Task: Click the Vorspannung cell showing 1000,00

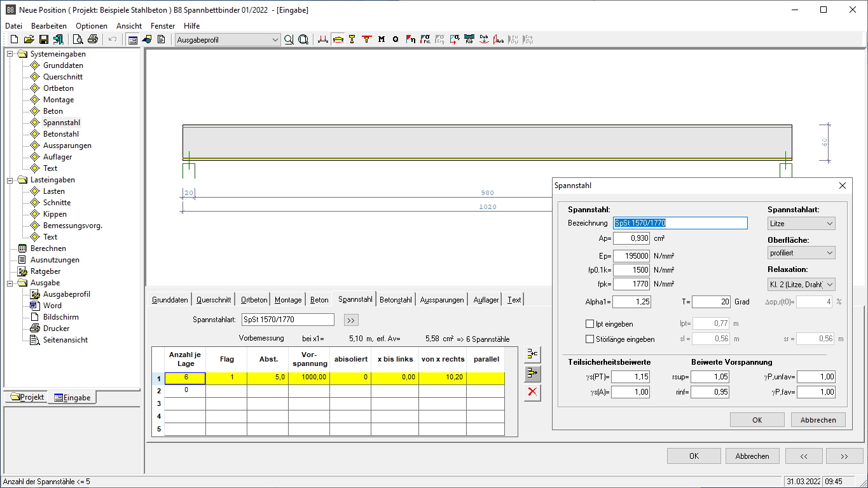Action: point(309,378)
